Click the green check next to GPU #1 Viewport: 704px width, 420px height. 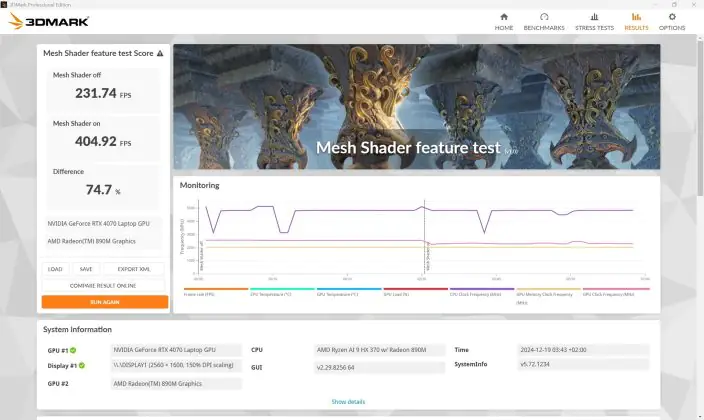pyautogui.click(x=73, y=350)
